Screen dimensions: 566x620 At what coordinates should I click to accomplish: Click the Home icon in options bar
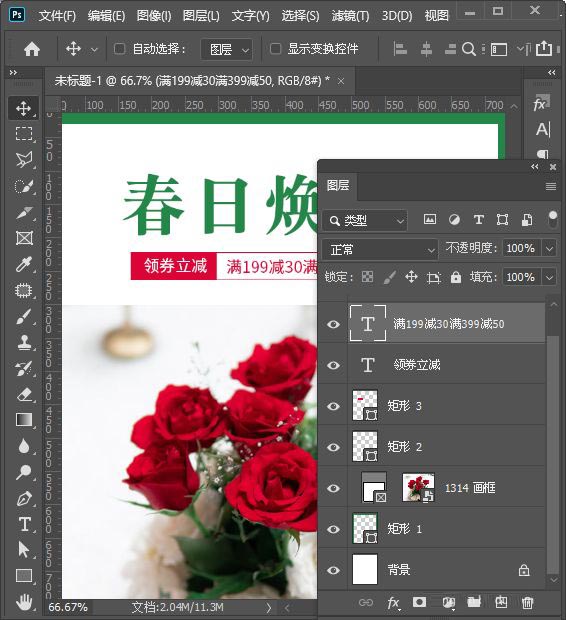tap(32, 49)
